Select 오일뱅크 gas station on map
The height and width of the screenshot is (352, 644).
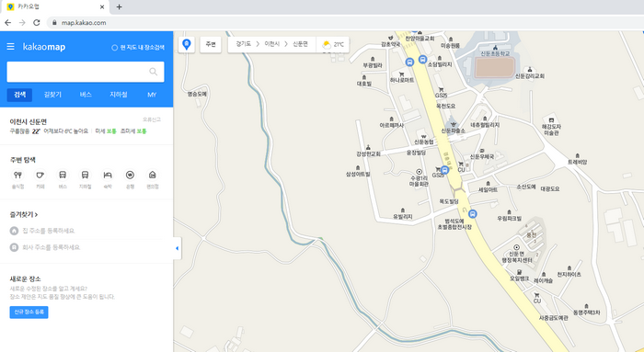tap(520, 276)
